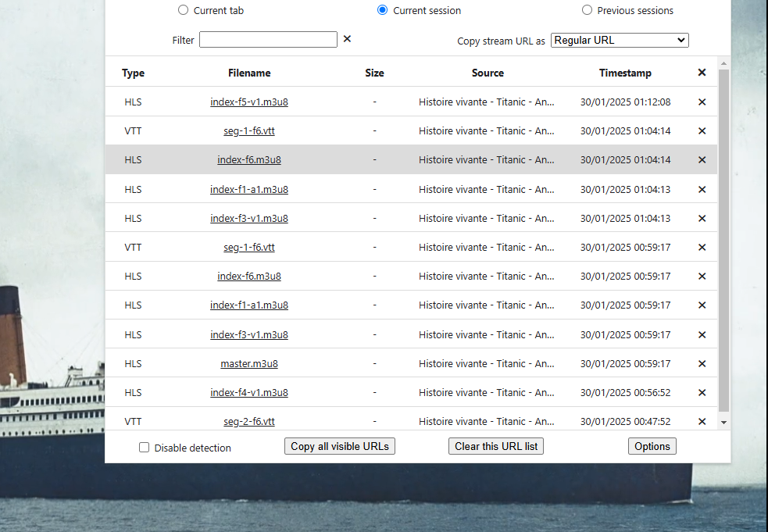
Task: Open the index-f4-v1.m3u8 link
Action: pos(249,392)
